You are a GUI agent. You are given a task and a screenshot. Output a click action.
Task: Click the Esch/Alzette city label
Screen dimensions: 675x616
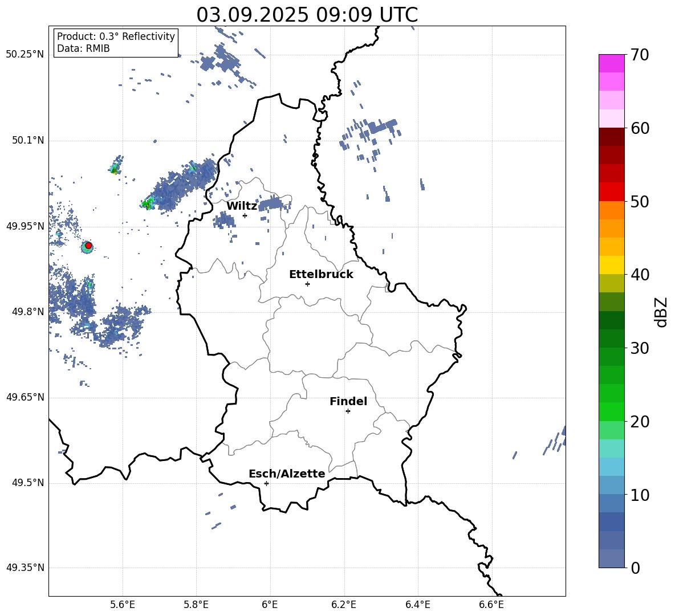pyautogui.click(x=287, y=474)
